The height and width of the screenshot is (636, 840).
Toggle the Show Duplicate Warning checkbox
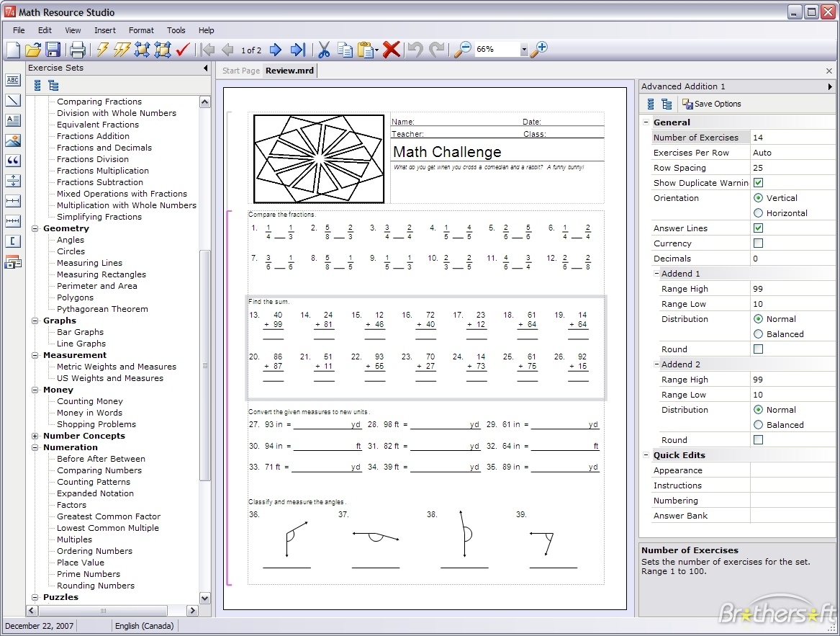(x=758, y=183)
